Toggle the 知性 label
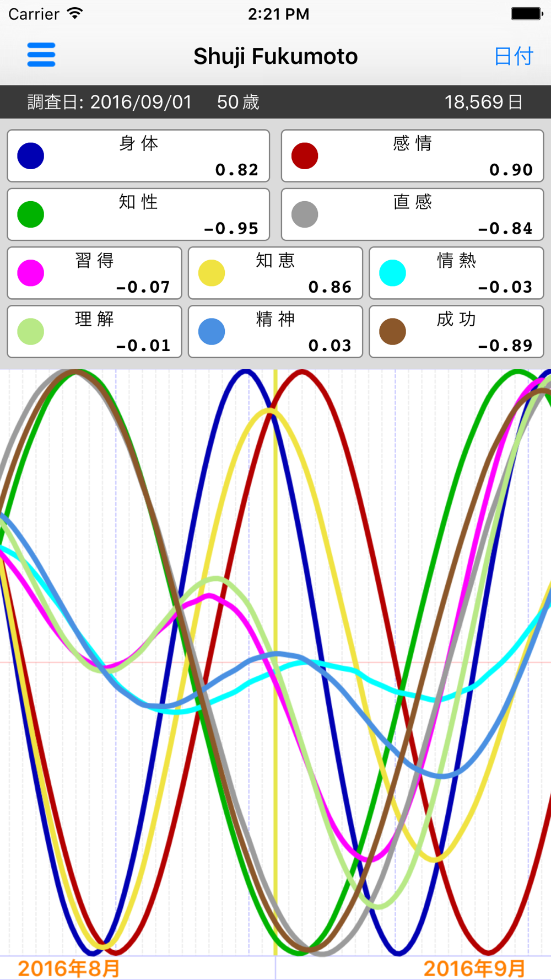 tap(139, 202)
